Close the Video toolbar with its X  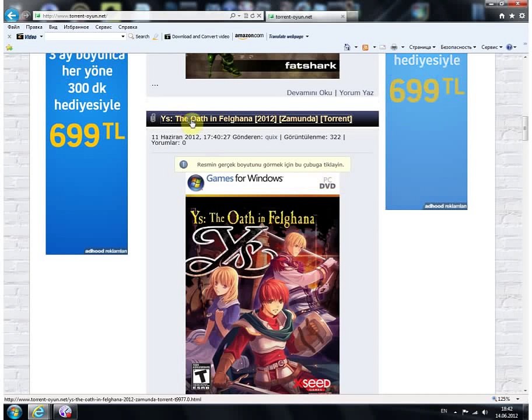coord(9,37)
